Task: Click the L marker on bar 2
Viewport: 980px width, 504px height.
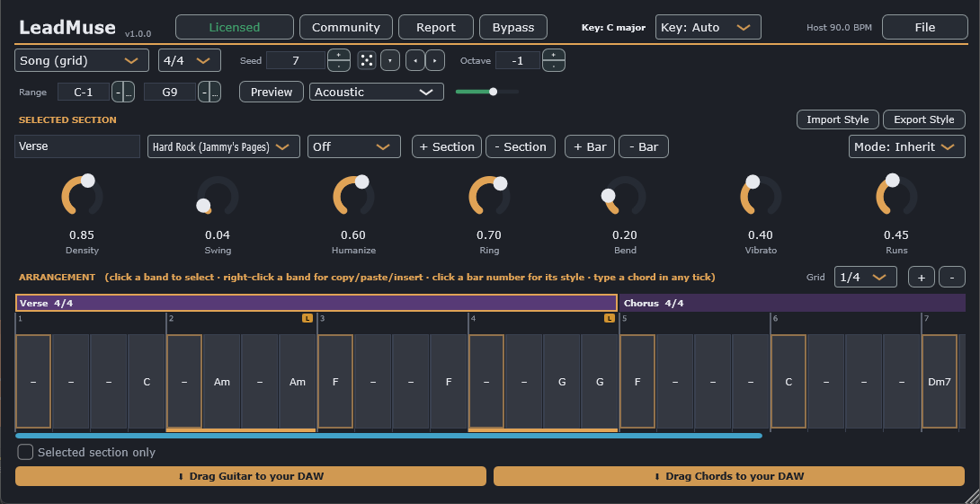Action: point(307,319)
